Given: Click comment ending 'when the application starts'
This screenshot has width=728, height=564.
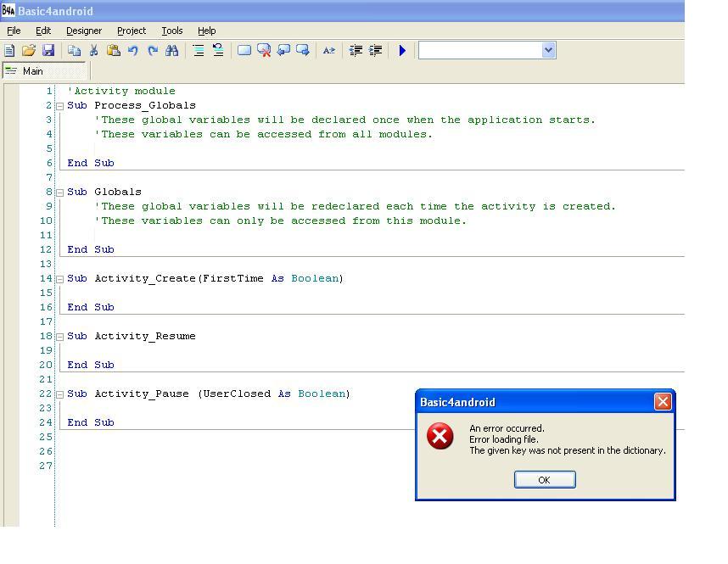Looking at the screenshot, I should click(345, 120).
